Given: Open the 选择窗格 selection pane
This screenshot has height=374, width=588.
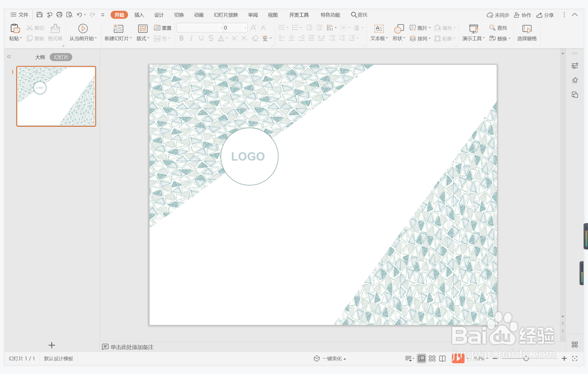Looking at the screenshot, I should pyautogui.click(x=527, y=29).
